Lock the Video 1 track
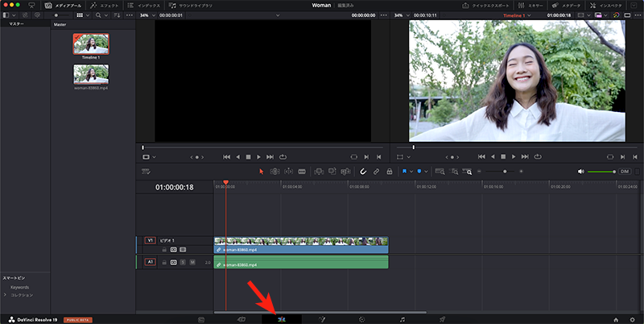The image size is (644, 324). [x=164, y=250]
